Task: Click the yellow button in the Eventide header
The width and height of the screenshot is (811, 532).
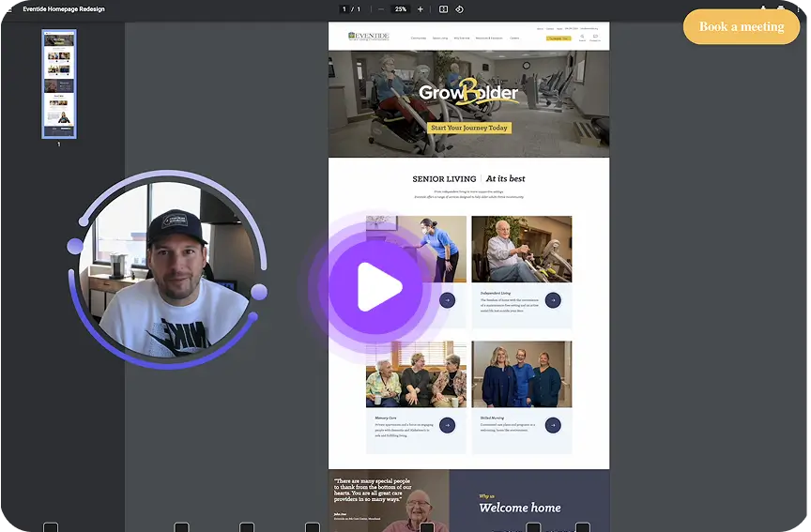Action: click(x=559, y=38)
